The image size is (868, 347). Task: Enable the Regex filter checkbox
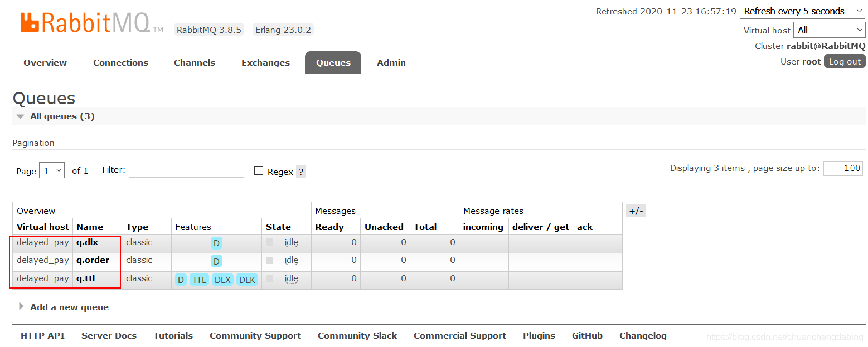coord(259,170)
